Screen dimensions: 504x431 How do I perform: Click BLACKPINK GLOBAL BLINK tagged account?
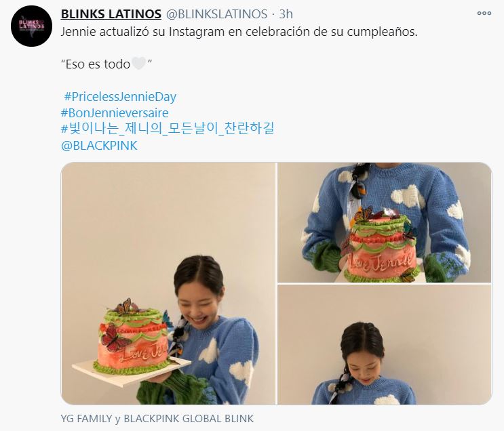point(189,419)
